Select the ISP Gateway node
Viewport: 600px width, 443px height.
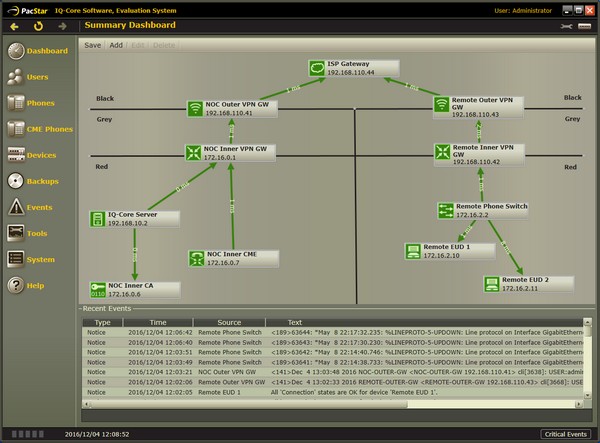(x=355, y=68)
